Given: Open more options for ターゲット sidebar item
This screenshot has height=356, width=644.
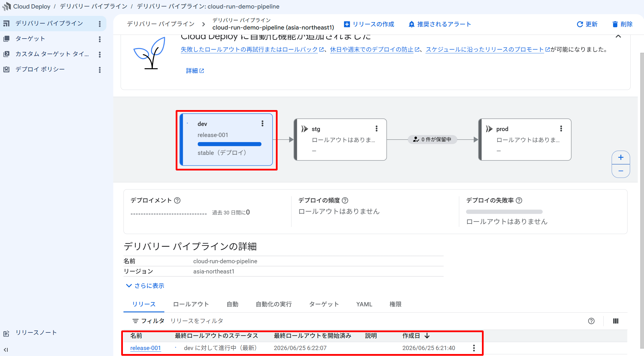Looking at the screenshot, I should 100,39.
